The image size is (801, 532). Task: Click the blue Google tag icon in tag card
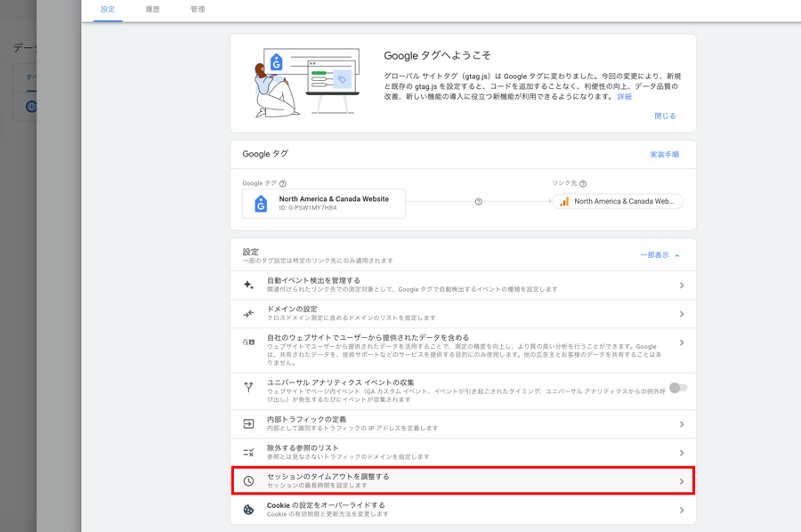click(x=261, y=204)
